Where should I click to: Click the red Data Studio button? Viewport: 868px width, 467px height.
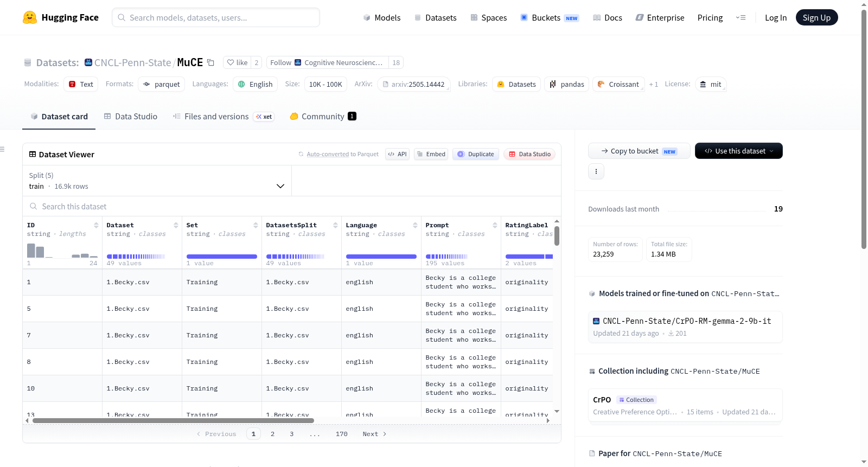pos(529,154)
